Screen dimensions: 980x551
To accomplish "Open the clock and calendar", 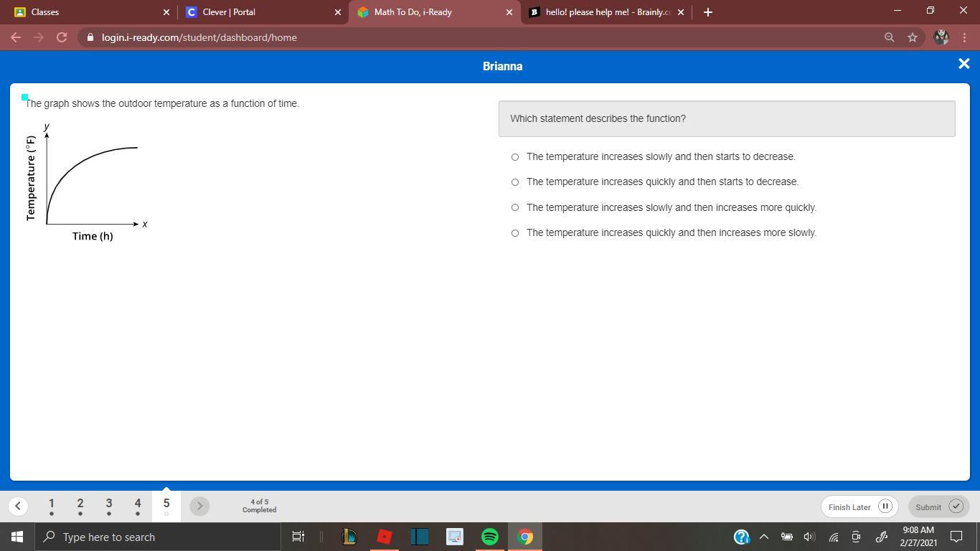I will coord(918,537).
